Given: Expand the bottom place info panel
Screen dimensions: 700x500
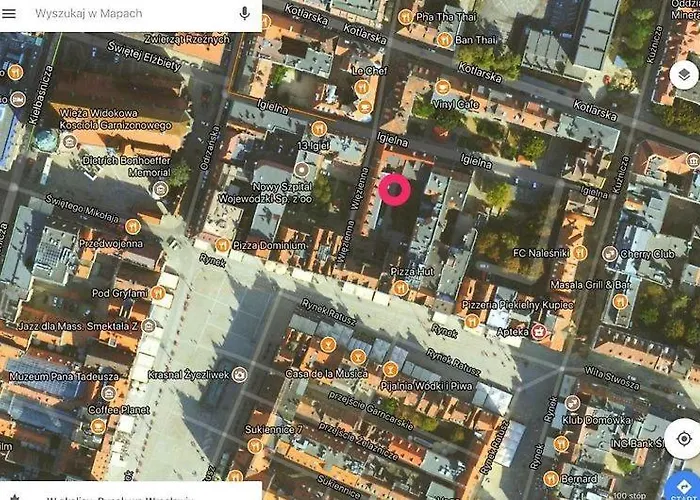Looking at the screenshot, I should point(130,492).
